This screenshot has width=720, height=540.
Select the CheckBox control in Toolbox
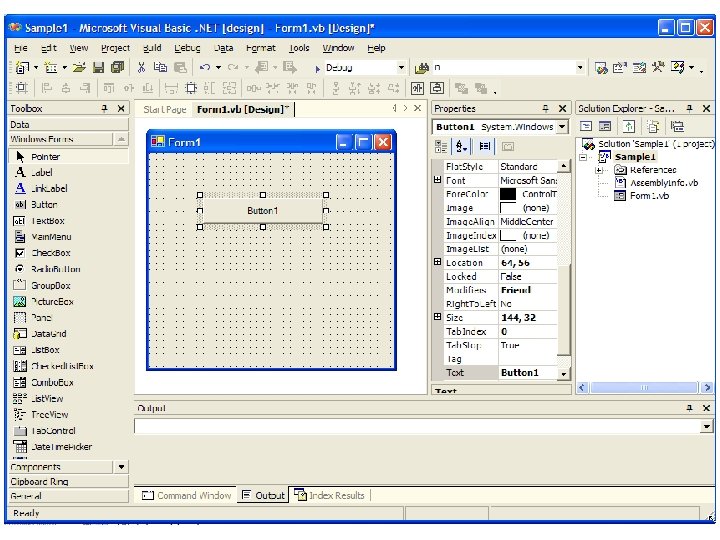(x=68, y=253)
